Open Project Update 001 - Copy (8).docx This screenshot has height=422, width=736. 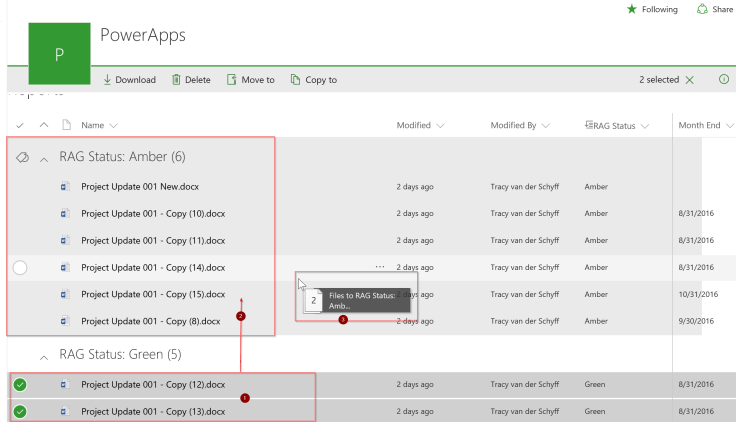coord(150,321)
